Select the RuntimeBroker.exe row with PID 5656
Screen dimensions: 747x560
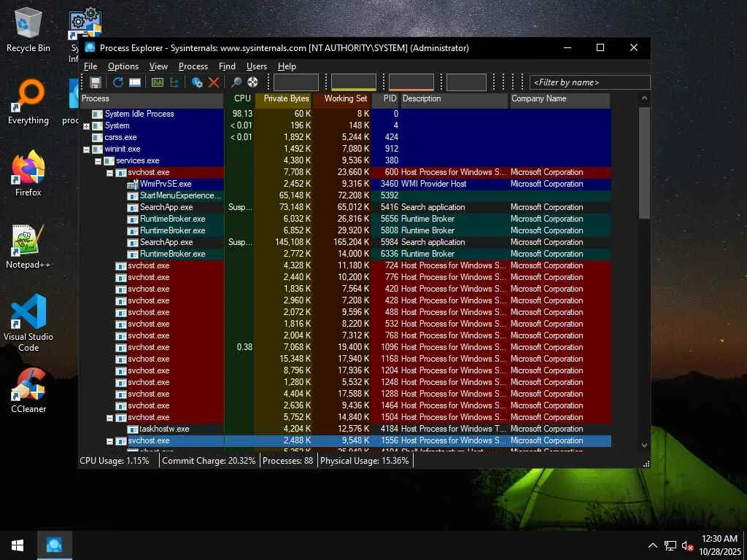[345, 219]
